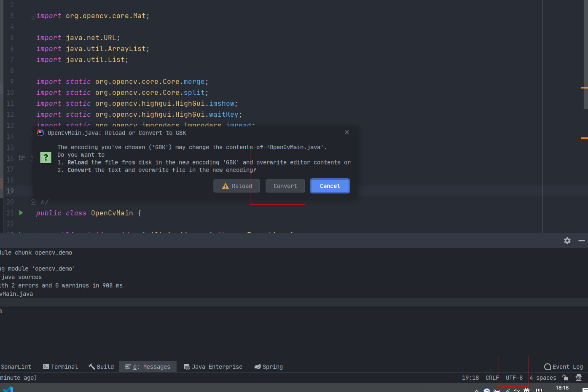Click the editor vertical scrollbar thumb

tap(586, 54)
